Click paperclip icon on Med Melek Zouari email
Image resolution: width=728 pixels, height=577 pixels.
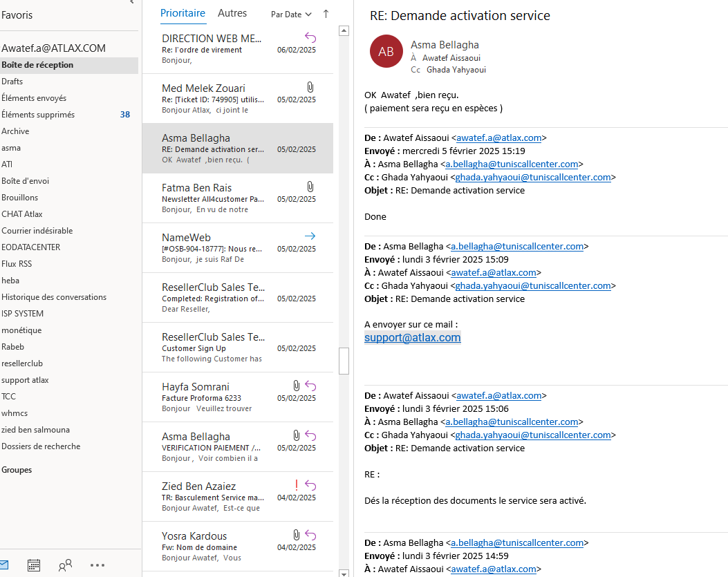point(310,87)
